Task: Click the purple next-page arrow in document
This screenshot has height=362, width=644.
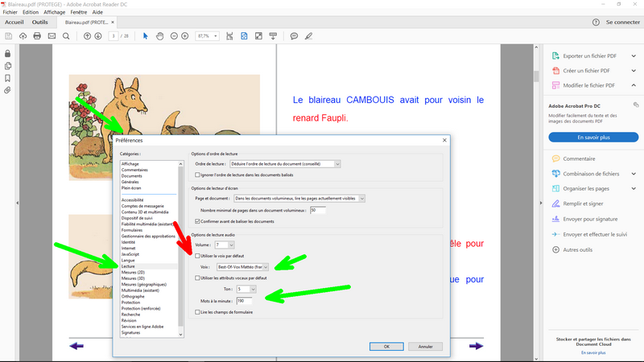Action: pyautogui.click(x=476, y=346)
